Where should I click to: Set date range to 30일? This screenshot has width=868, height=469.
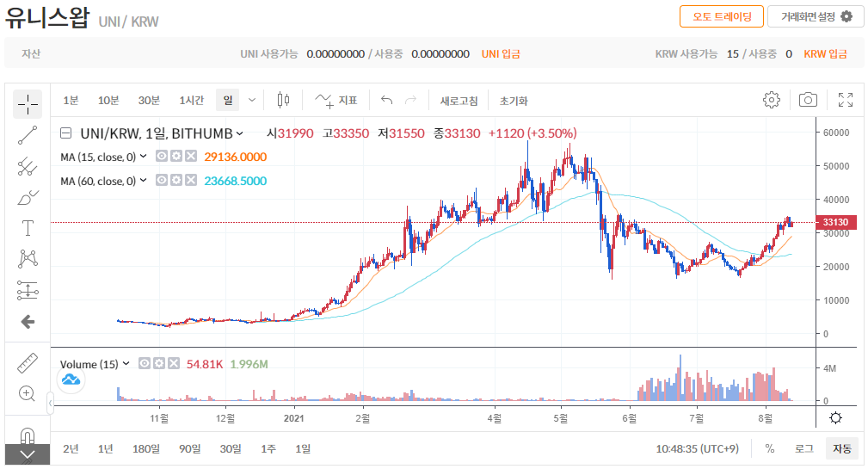231,448
